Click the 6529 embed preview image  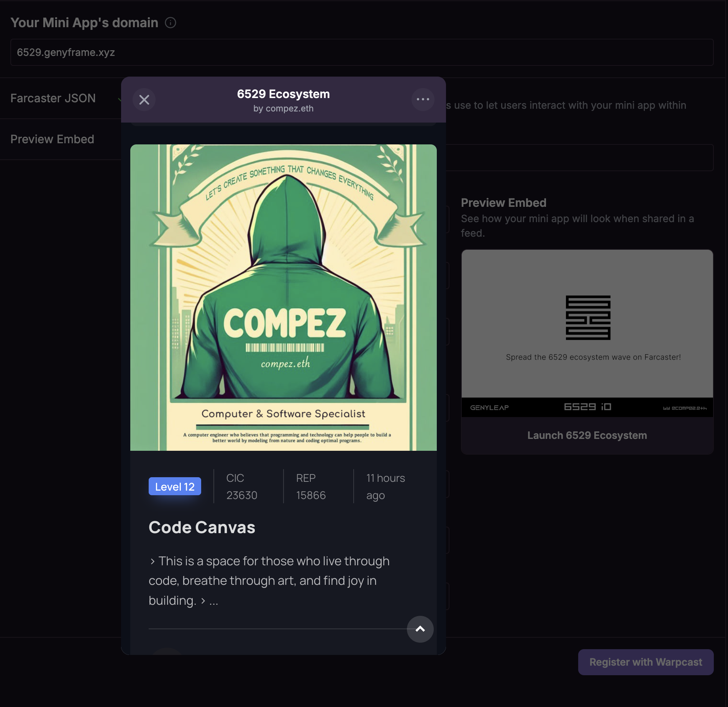[587, 333]
